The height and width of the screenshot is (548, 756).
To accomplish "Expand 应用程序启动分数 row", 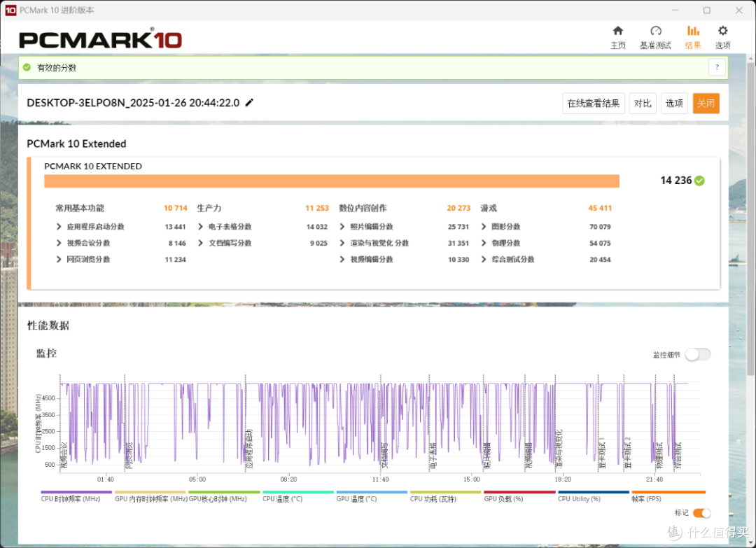I will [x=59, y=227].
